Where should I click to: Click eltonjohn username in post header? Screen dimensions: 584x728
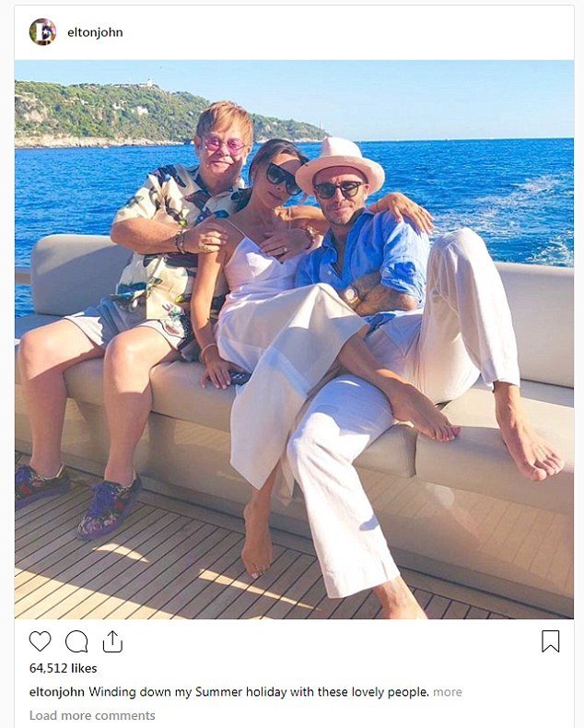[x=95, y=32]
